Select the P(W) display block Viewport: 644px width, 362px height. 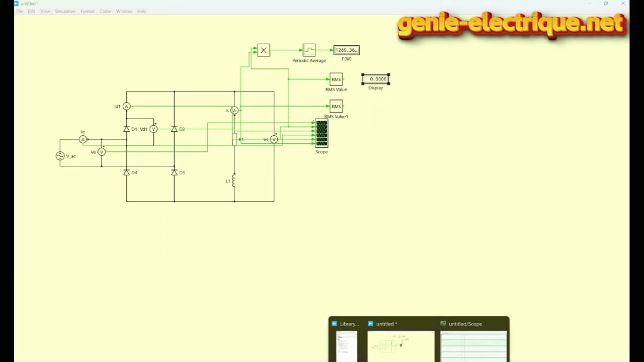point(347,50)
